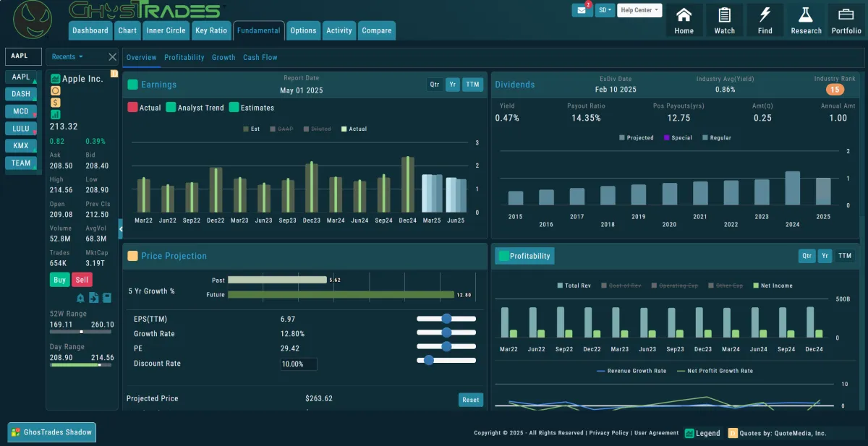Click the green Earnings panel icon
Screen dimensions: 868x446
point(132,85)
